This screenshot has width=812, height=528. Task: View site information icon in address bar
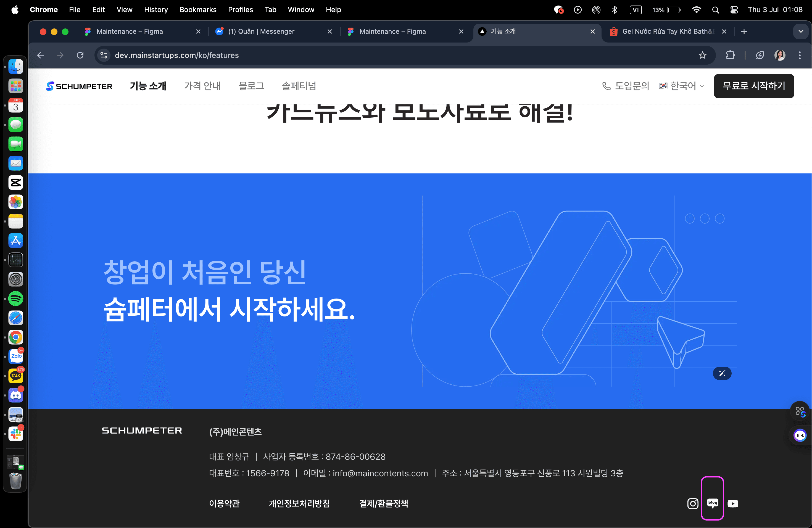tap(104, 55)
